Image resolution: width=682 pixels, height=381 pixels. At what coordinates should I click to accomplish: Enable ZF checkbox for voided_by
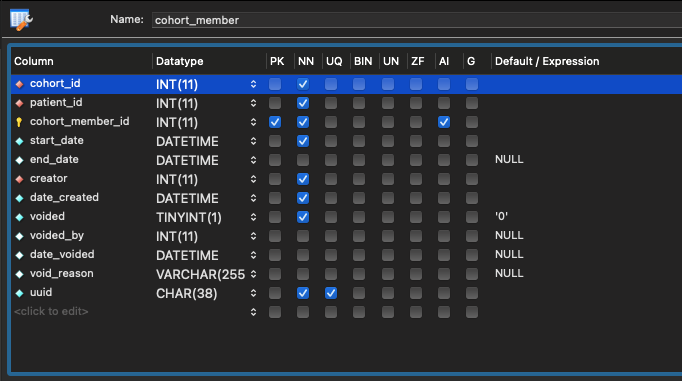pyautogui.click(x=416, y=236)
